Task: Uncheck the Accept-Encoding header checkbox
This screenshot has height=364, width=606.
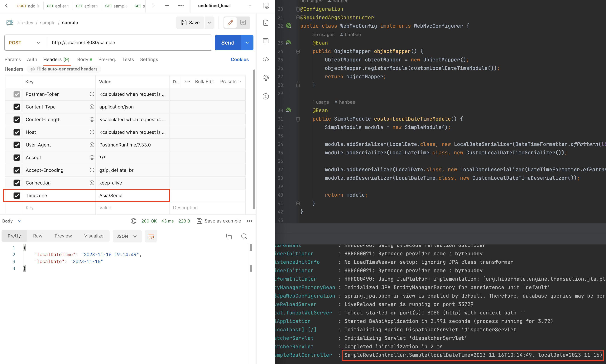Action: click(x=17, y=170)
